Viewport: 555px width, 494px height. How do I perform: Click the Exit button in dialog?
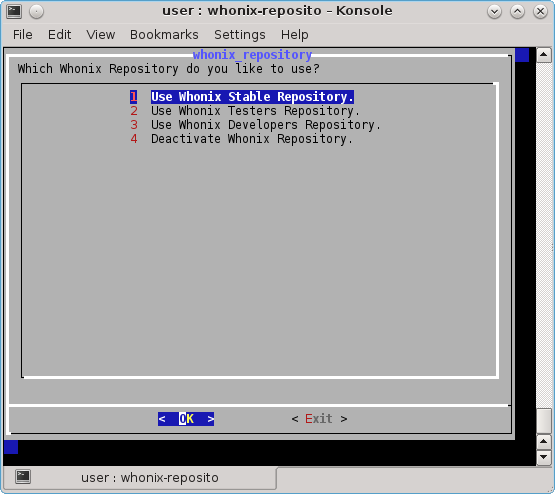click(x=319, y=419)
